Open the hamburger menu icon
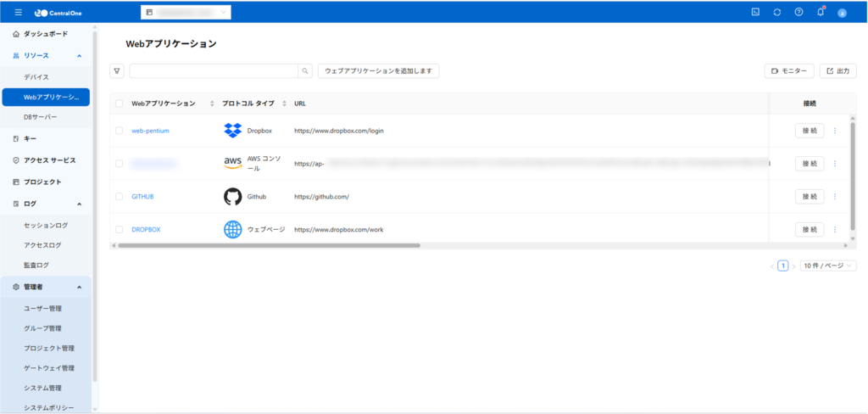Screen dimensions: 868x414 click(18, 12)
